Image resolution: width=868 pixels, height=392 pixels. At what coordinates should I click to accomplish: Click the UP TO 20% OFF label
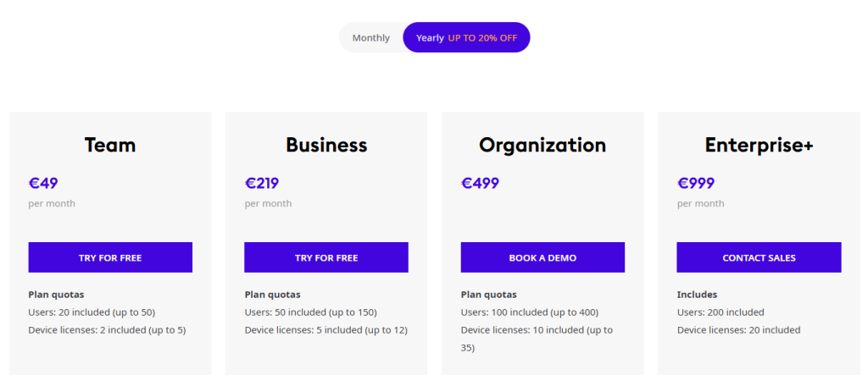[x=482, y=38]
